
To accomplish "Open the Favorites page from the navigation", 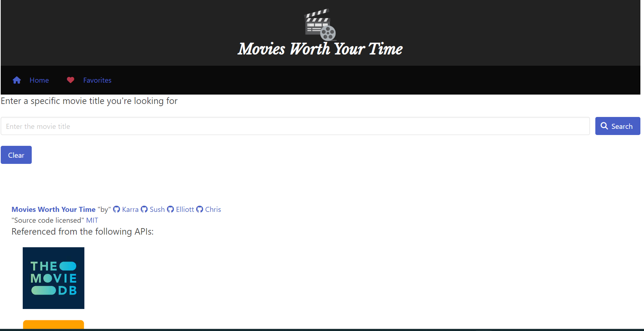I will pos(97,80).
